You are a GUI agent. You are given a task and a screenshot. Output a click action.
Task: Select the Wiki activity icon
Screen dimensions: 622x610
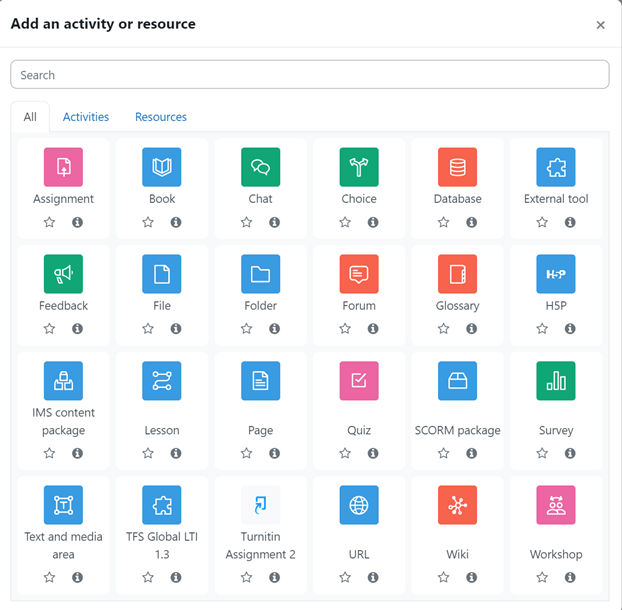click(457, 505)
